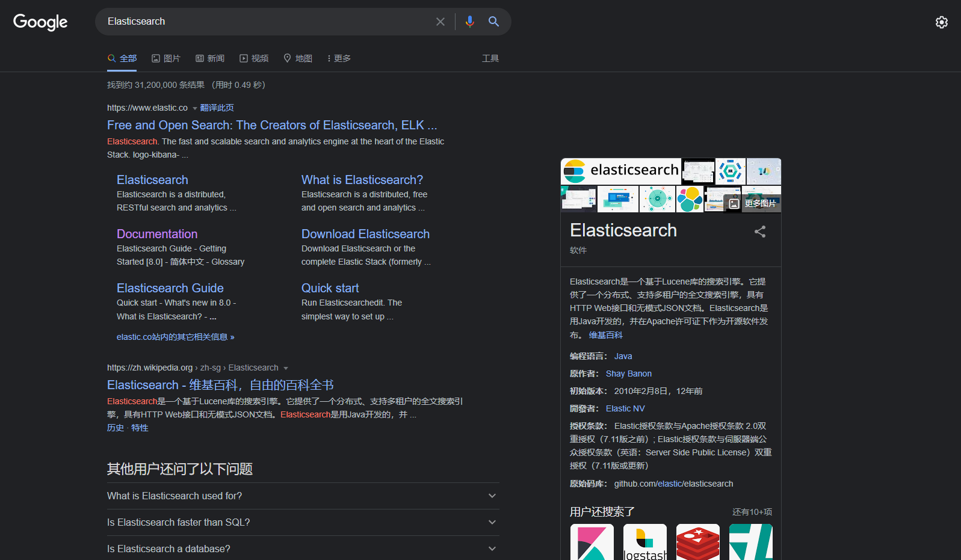Switch to the 全部 tab
Image resolution: width=961 pixels, height=560 pixels.
122,58
